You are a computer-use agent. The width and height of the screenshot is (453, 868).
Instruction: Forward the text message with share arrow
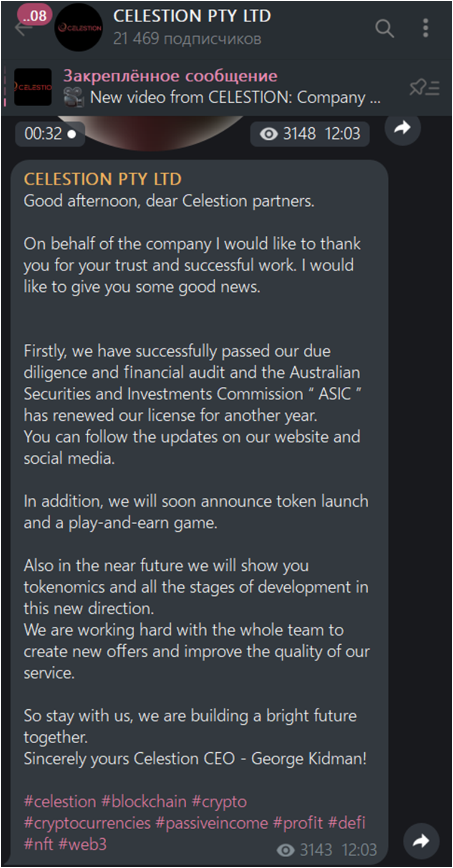click(x=421, y=842)
